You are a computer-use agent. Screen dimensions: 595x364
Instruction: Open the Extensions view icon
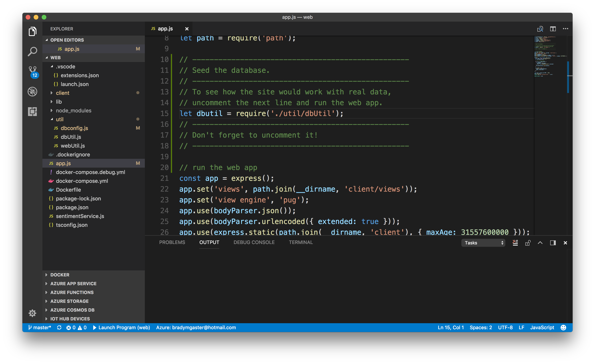tap(32, 112)
